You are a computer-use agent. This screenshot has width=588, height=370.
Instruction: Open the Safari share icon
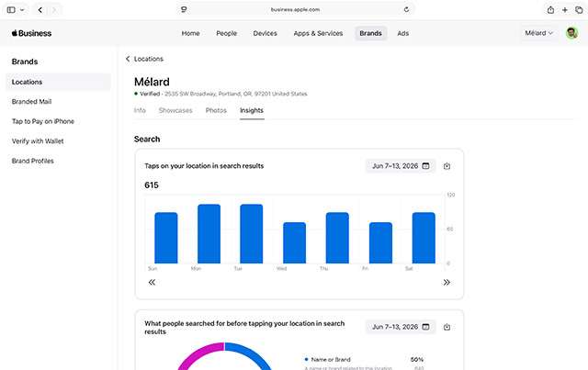tap(550, 10)
